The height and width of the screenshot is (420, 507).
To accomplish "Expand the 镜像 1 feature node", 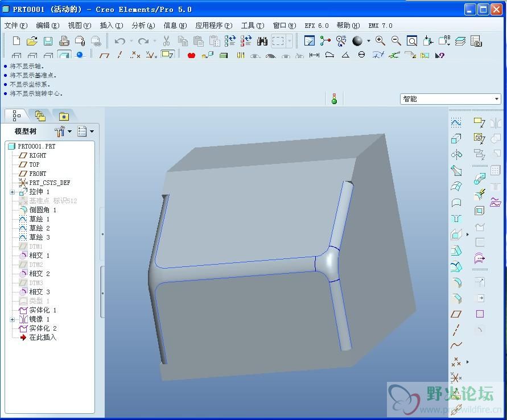I will (13, 319).
